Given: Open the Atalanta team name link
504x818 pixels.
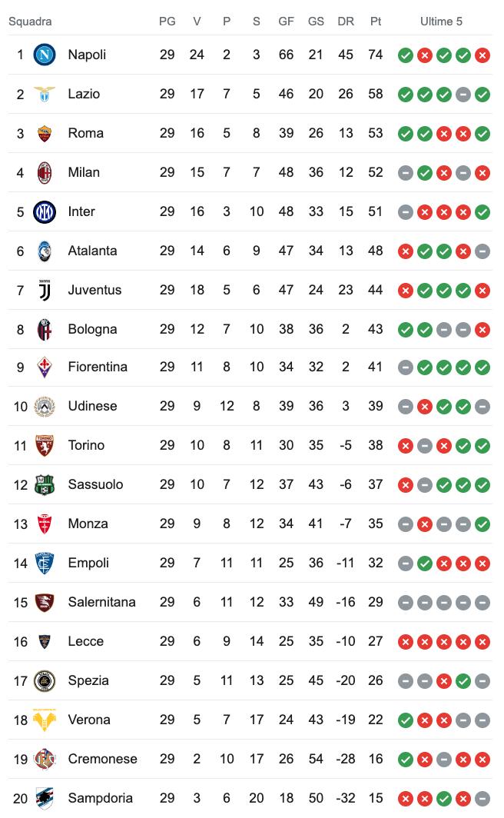Looking at the screenshot, I should tap(92, 251).
